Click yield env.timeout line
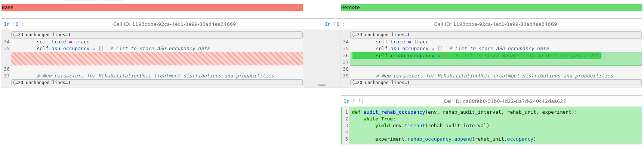The width and height of the screenshot is (644, 147). point(432,126)
